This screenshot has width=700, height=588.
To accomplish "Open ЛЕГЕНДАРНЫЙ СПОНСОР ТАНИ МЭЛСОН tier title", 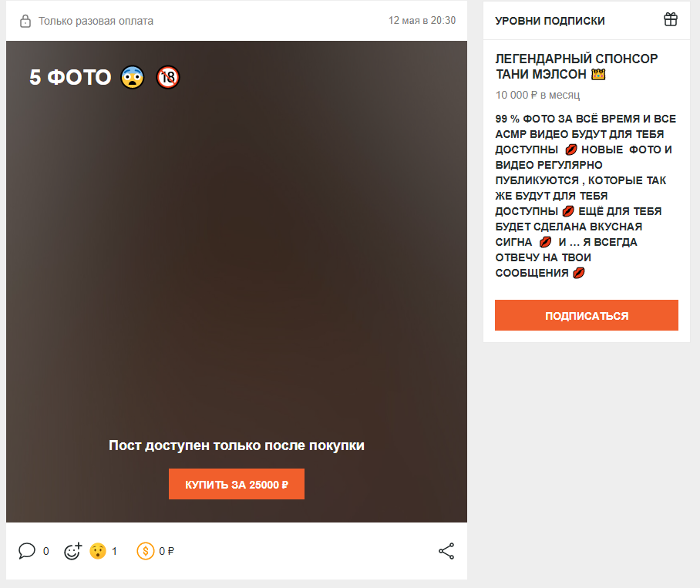I will point(577,66).
